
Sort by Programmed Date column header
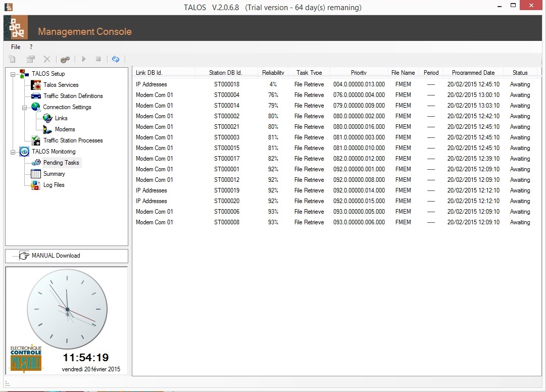(x=473, y=72)
